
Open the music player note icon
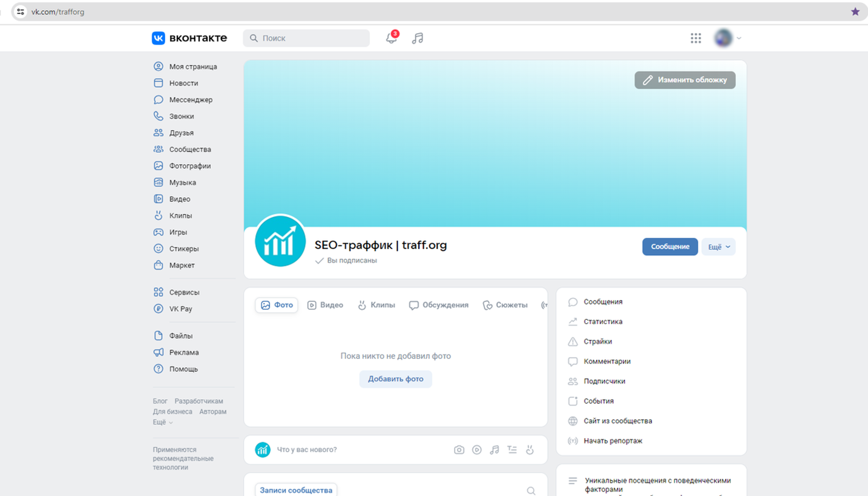417,38
